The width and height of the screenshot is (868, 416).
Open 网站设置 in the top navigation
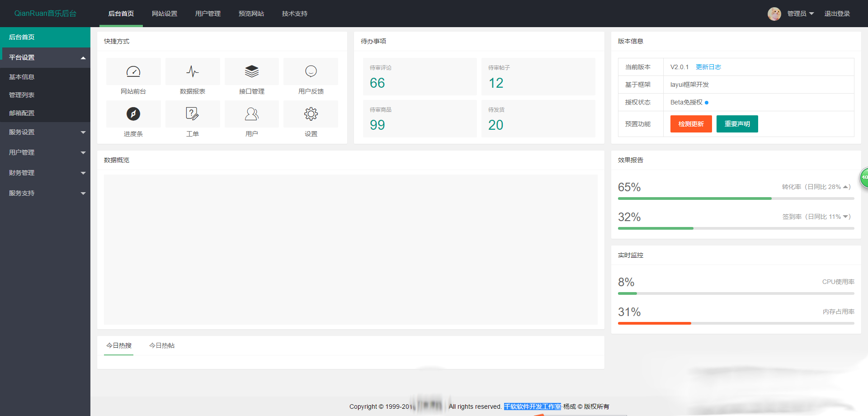click(x=165, y=14)
